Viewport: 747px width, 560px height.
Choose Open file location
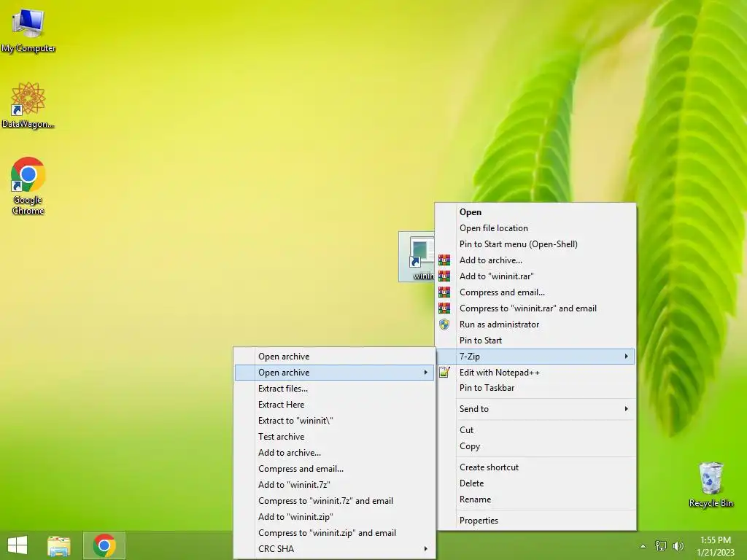(536, 228)
